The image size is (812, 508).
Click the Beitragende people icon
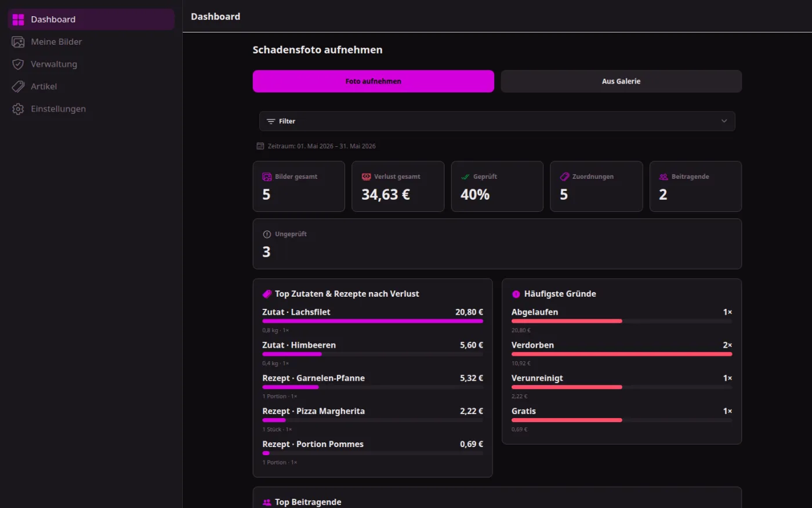point(664,176)
